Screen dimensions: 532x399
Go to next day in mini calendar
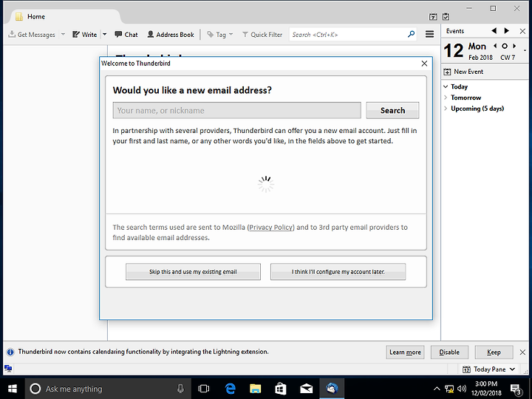pos(514,46)
